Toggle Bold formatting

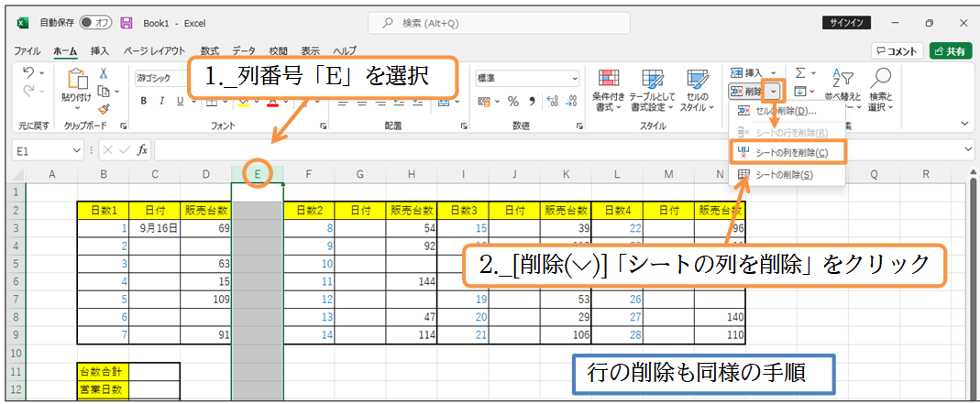pos(143,101)
